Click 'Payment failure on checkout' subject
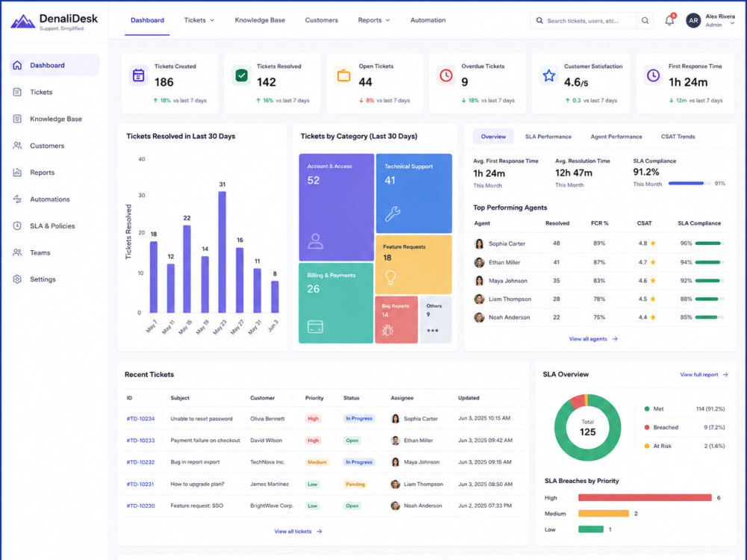The image size is (747, 560). [205, 441]
